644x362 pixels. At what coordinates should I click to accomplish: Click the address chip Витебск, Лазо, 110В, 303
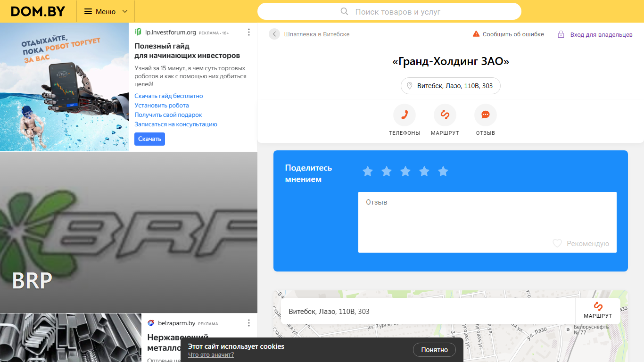[x=451, y=86]
